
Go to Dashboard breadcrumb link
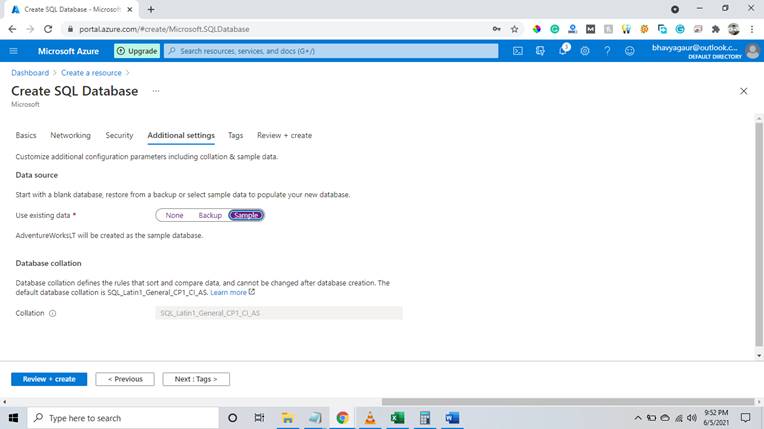pyautogui.click(x=30, y=73)
